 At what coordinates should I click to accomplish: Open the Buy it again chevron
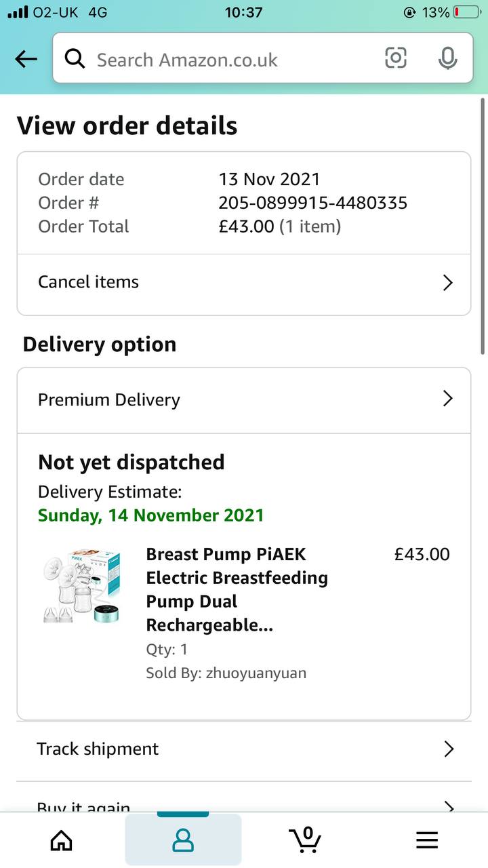448,806
